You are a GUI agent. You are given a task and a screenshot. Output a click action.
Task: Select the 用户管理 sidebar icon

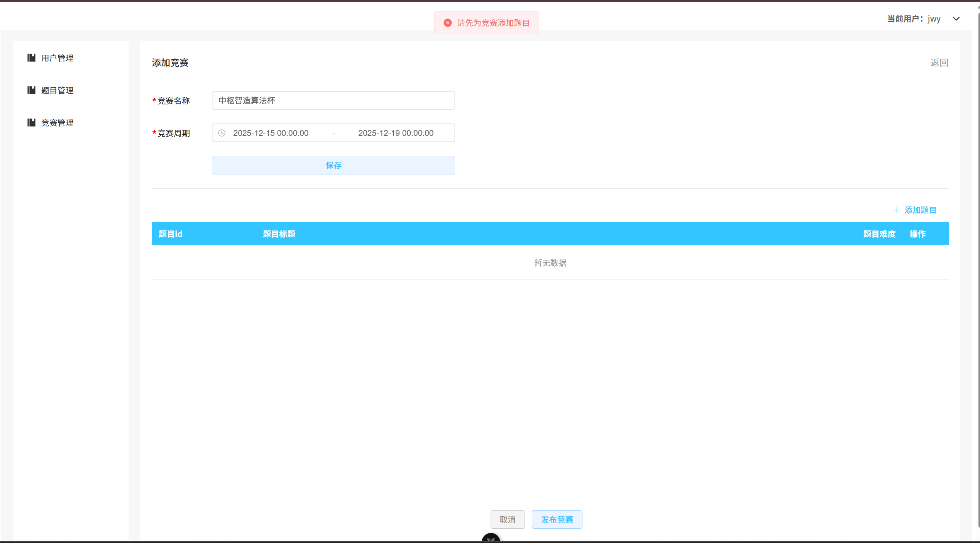click(x=31, y=58)
